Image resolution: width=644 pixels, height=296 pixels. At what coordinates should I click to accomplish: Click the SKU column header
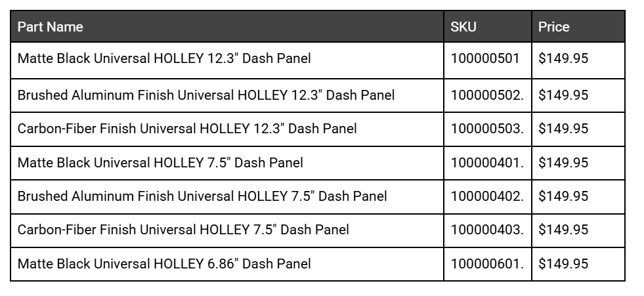point(463,27)
